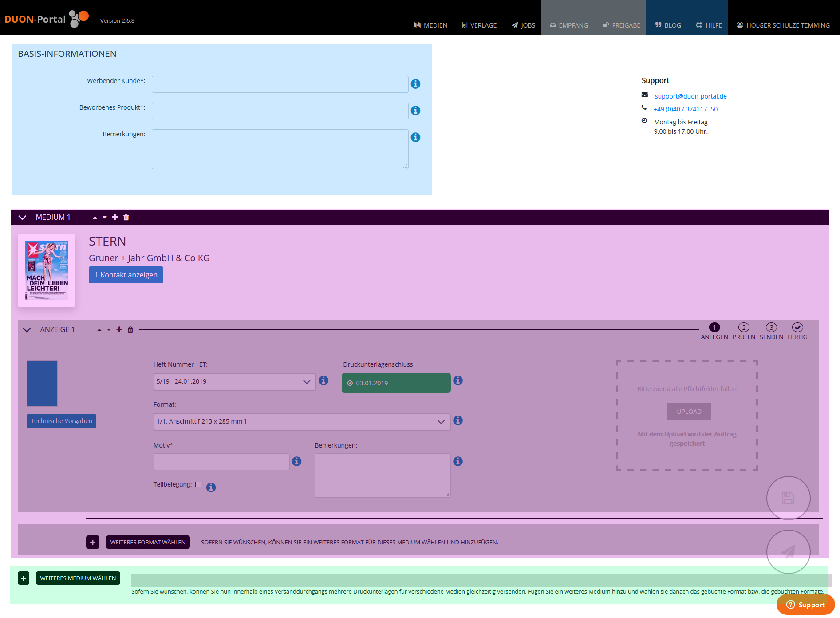840x618 pixels.
Task: Focus the Werbender Kunde input field
Action: click(280, 84)
